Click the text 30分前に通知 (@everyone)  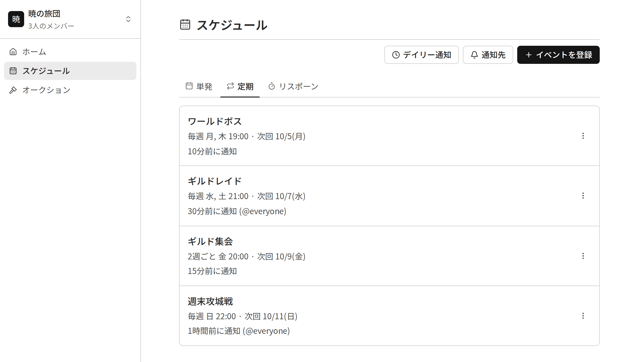click(x=237, y=211)
